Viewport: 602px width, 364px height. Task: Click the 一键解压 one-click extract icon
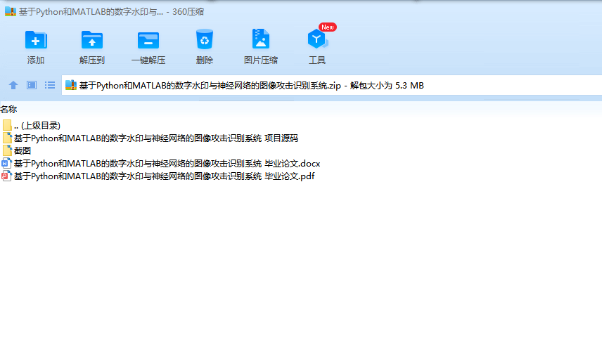coord(148,40)
